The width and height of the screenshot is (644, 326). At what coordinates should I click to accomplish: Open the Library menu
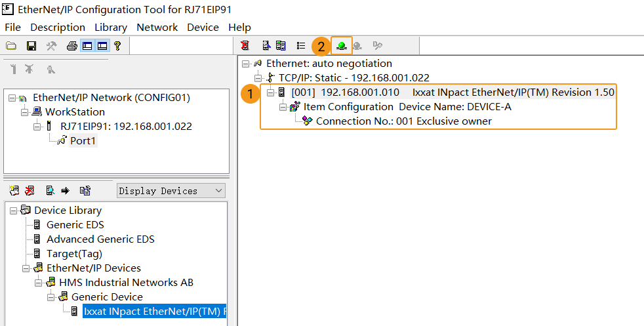pyautogui.click(x=111, y=27)
